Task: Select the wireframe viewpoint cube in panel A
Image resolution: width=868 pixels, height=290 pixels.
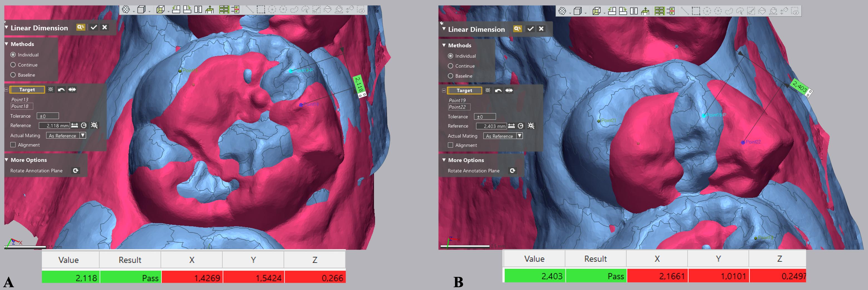Action: point(160,9)
